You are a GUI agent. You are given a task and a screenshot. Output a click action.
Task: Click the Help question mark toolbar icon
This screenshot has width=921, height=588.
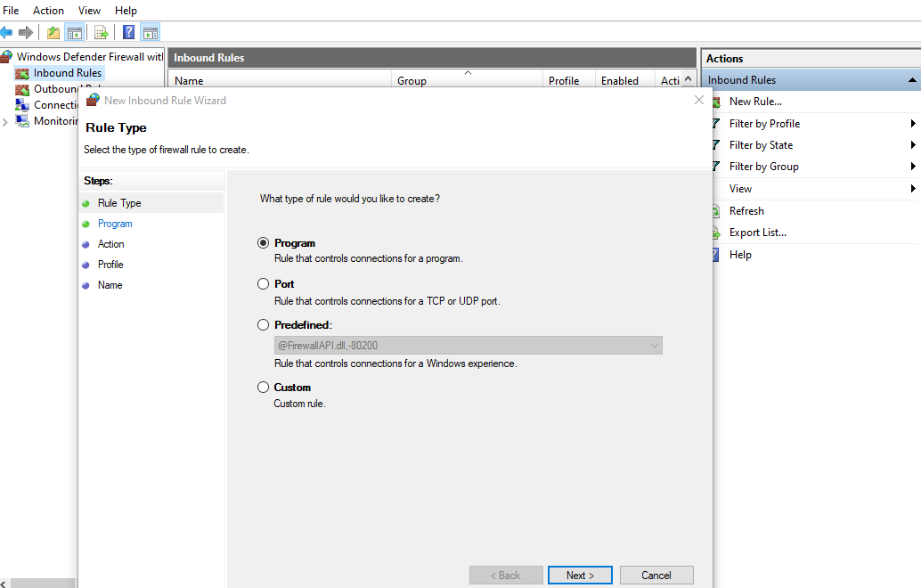[128, 31]
